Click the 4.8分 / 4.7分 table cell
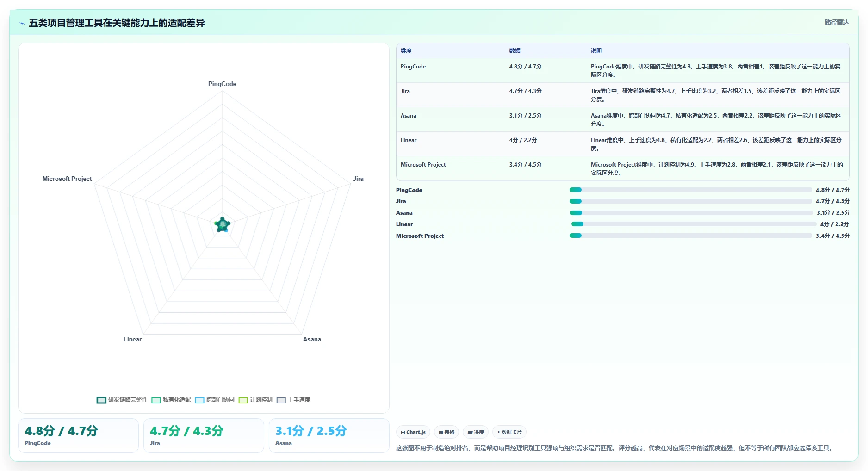 tap(526, 67)
